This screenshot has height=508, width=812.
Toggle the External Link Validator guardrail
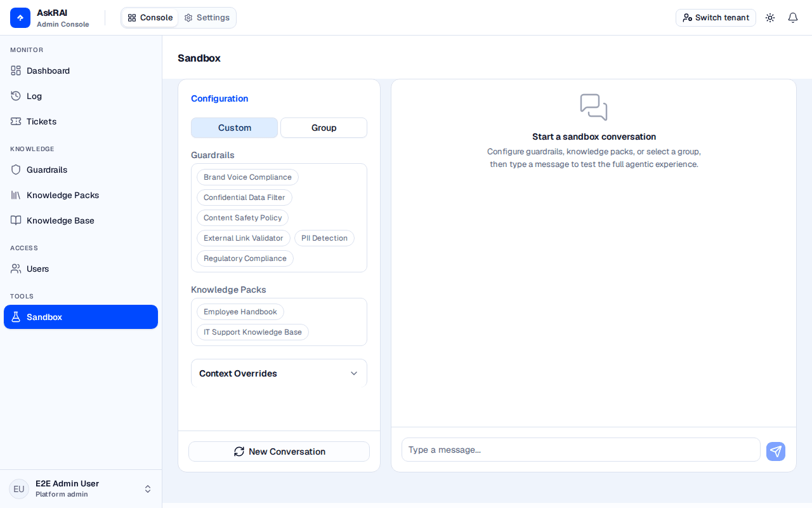pos(244,238)
